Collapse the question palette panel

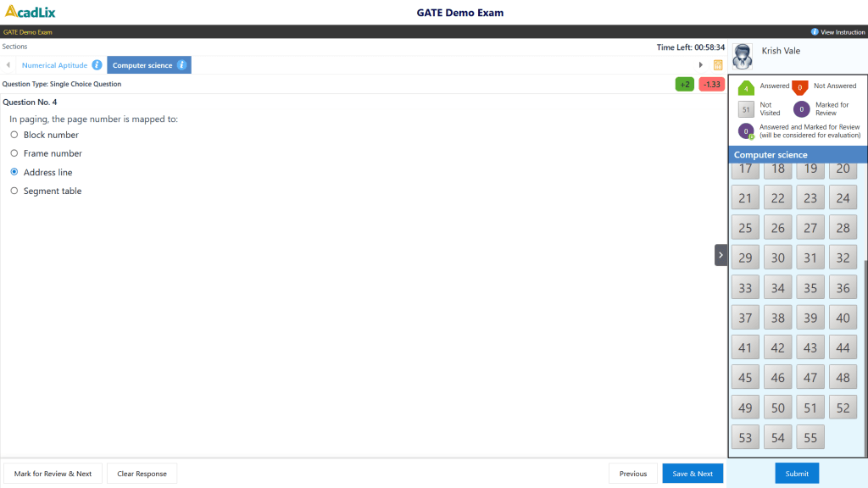click(721, 254)
